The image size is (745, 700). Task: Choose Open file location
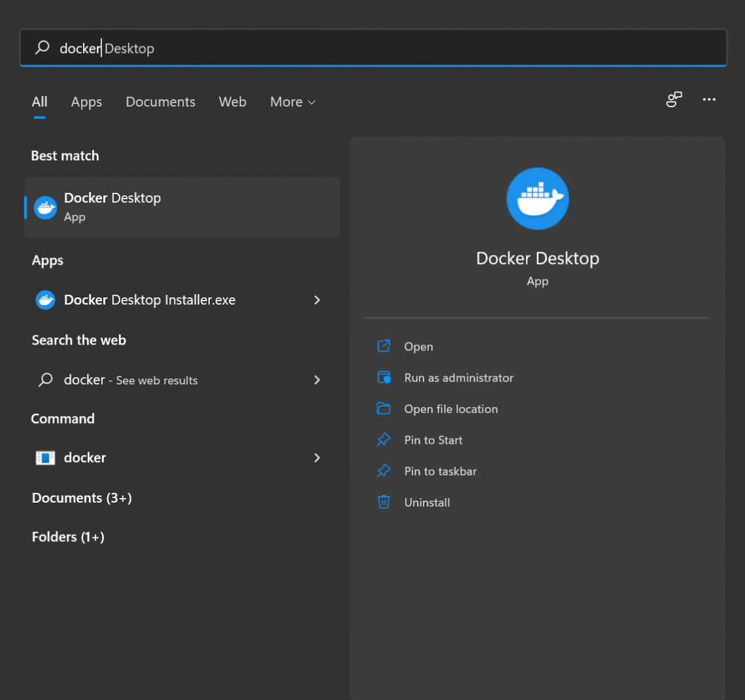[x=451, y=408]
